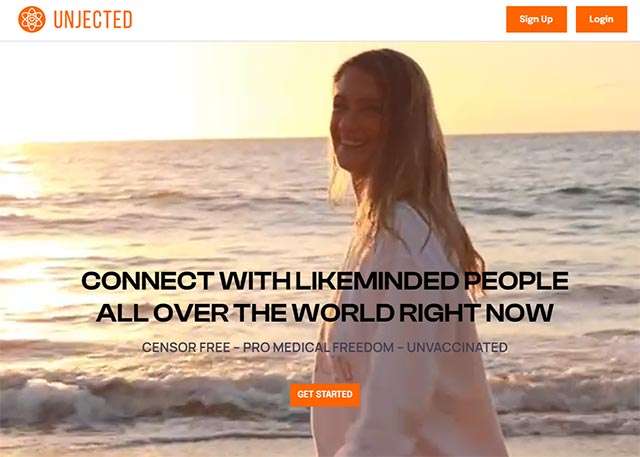
Task: Click the word PEOPLE in the headline
Action: pos(516,281)
